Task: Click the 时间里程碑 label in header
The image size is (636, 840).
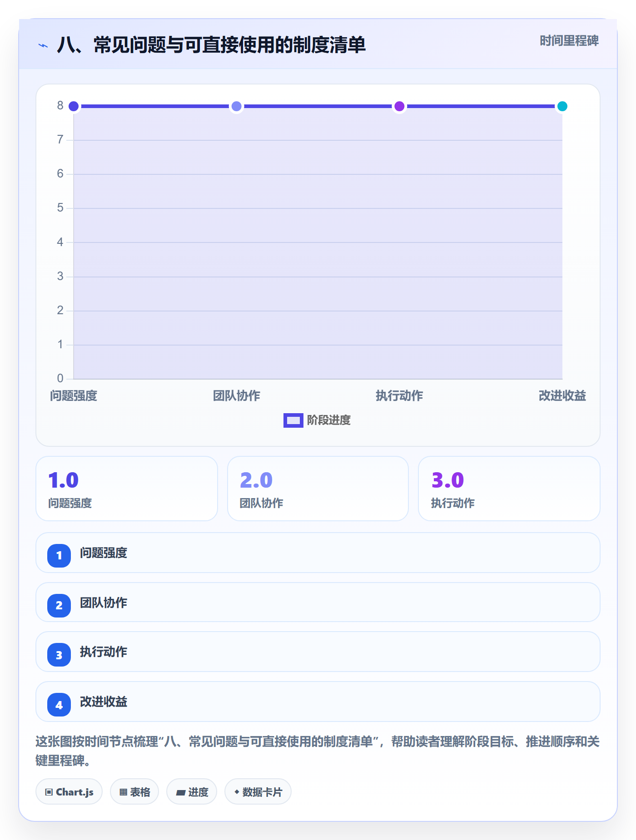Action: 569,41
